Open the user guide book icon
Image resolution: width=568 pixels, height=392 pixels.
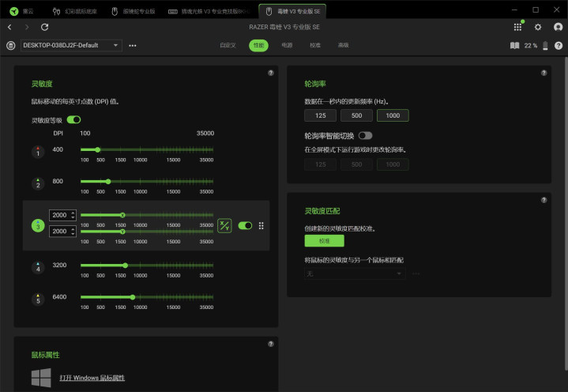point(515,46)
